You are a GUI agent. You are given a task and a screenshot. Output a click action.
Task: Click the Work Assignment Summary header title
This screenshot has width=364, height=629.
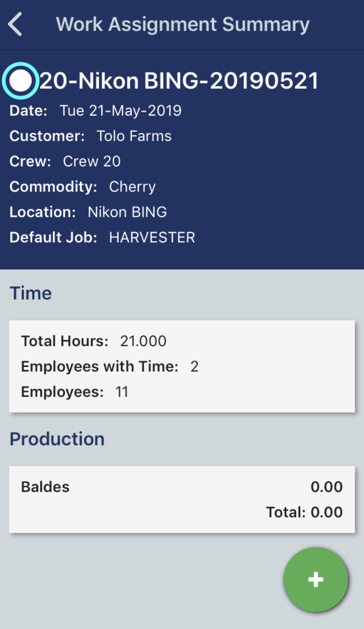[182, 25]
